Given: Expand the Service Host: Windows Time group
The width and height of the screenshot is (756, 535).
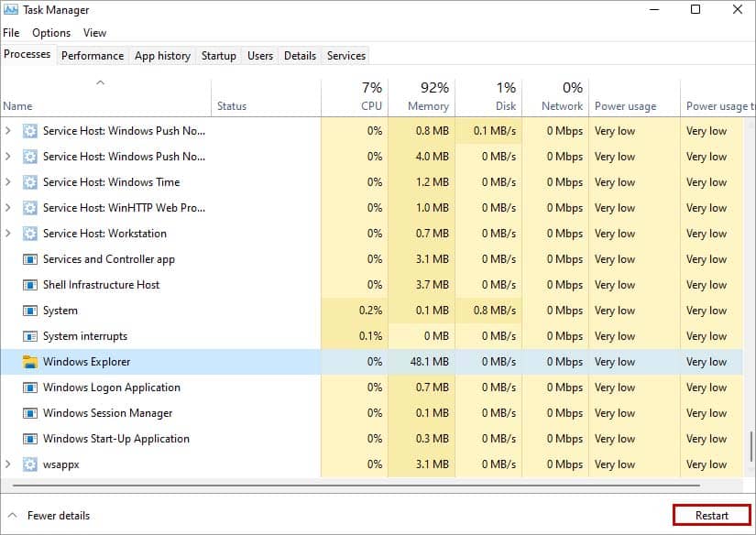Looking at the screenshot, I should point(7,181).
